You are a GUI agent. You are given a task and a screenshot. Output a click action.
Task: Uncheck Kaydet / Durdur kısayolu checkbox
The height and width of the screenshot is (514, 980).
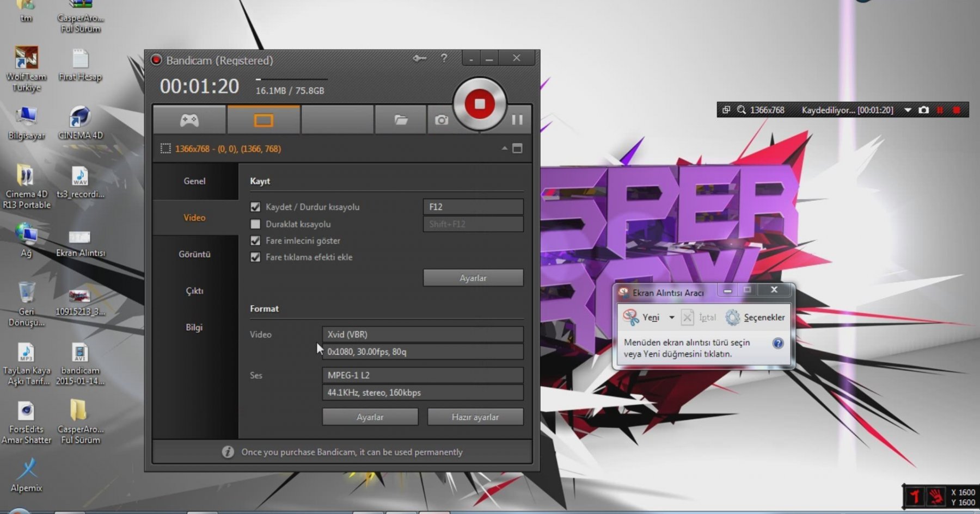click(x=255, y=207)
